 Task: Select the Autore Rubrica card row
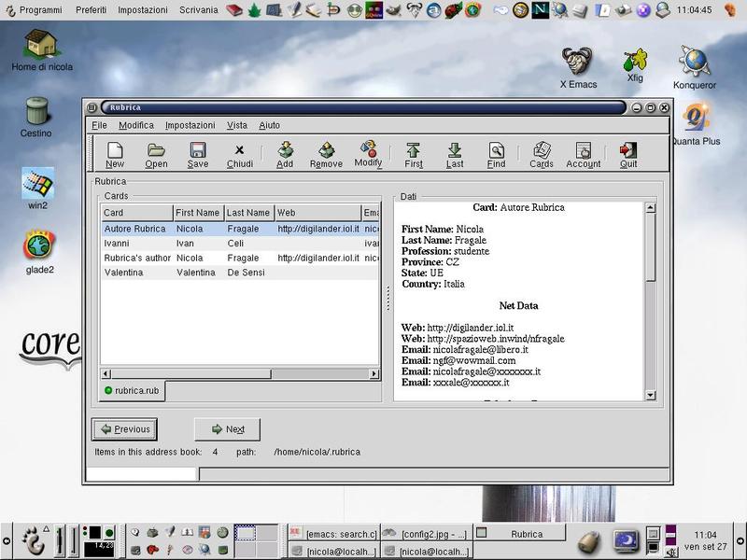coord(240,229)
